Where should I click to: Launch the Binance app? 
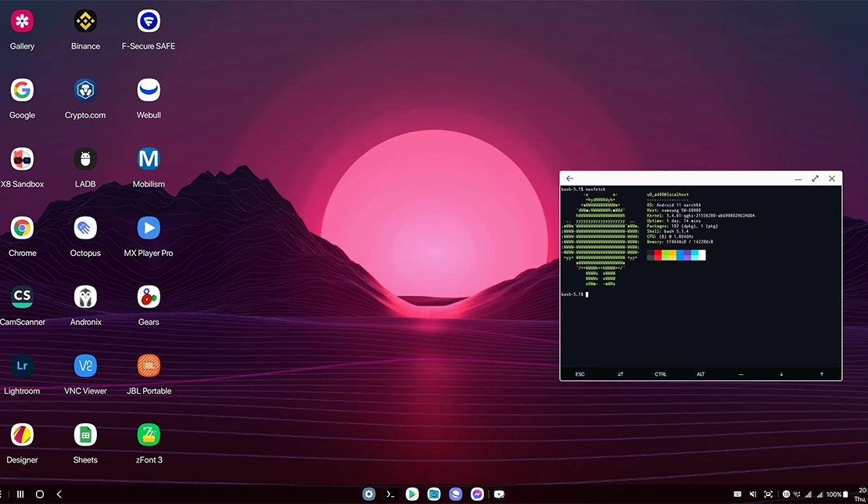84,21
